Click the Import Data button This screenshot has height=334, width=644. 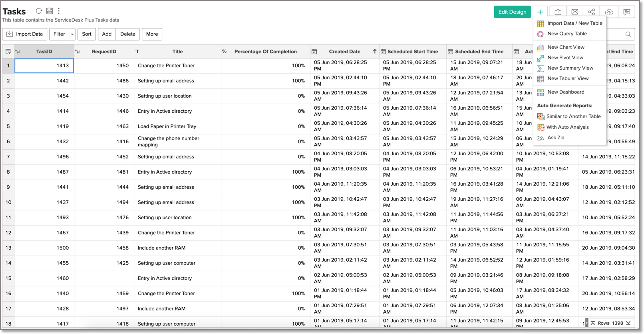tap(25, 34)
